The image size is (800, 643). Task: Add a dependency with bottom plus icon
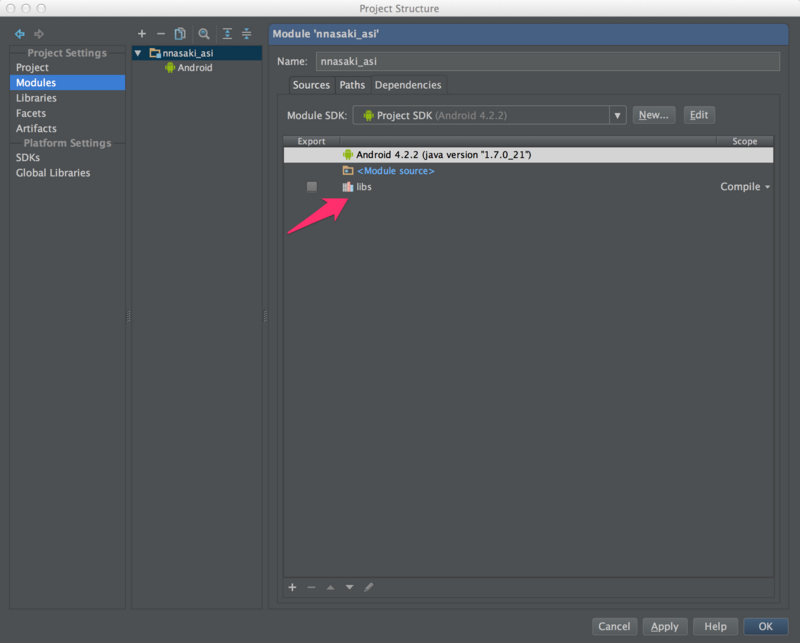pyautogui.click(x=292, y=587)
